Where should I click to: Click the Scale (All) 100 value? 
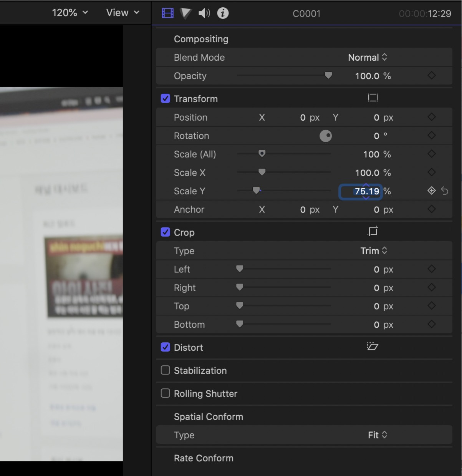tap(371, 154)
